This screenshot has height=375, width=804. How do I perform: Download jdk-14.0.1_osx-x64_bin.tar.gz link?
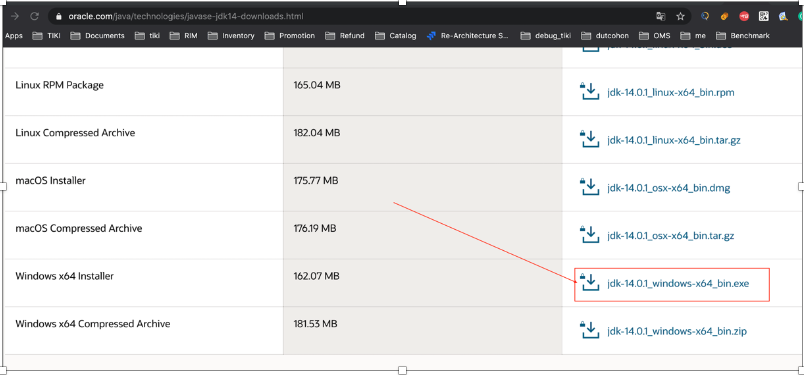(x=671, y=236)
